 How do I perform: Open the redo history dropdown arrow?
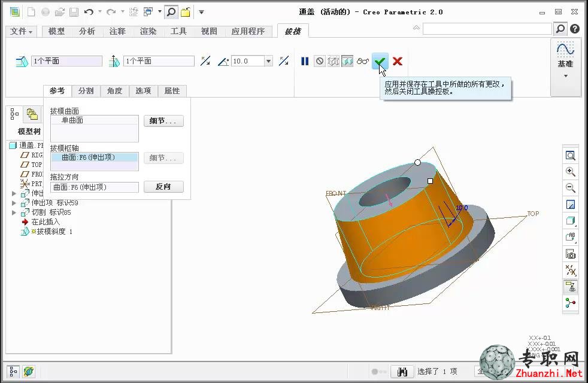[x=123, y=11]
